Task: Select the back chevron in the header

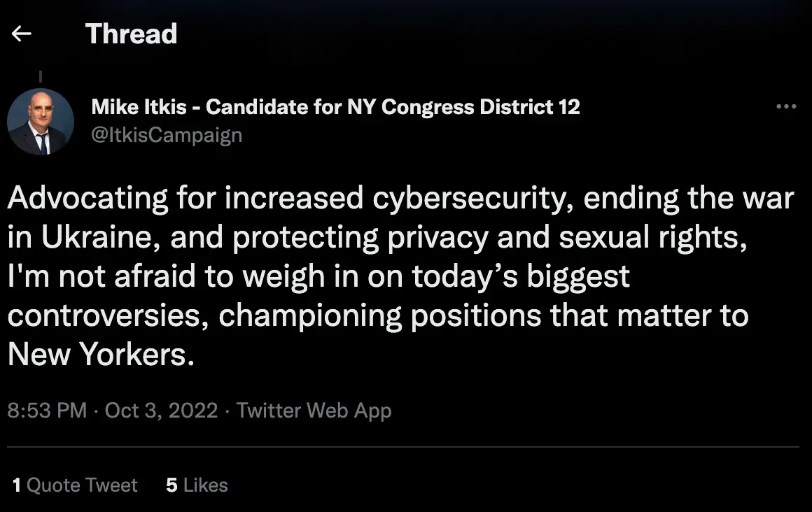Action: pyautogui.click(x=20, y=33)
